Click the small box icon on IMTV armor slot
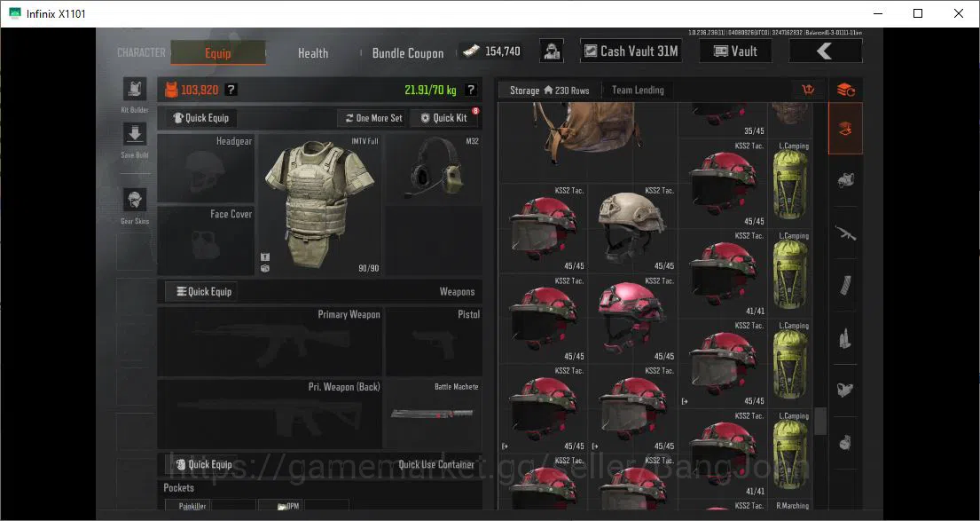The height and width of the screenshot is (521, 980). 265,268
